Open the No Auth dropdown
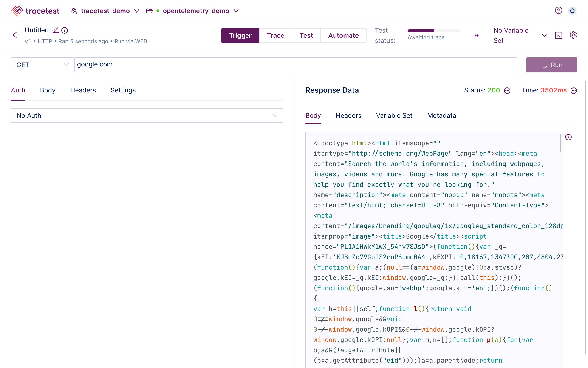 147,115
